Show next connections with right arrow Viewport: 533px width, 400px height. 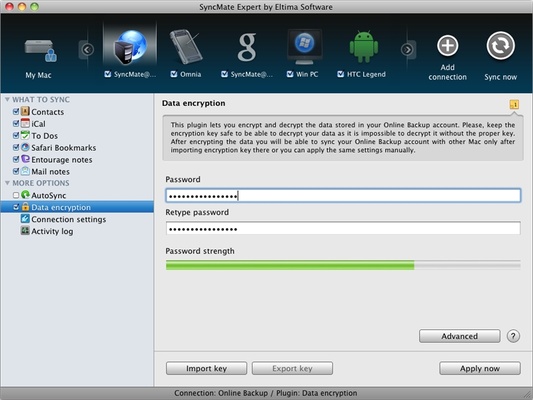coord(407,50)
